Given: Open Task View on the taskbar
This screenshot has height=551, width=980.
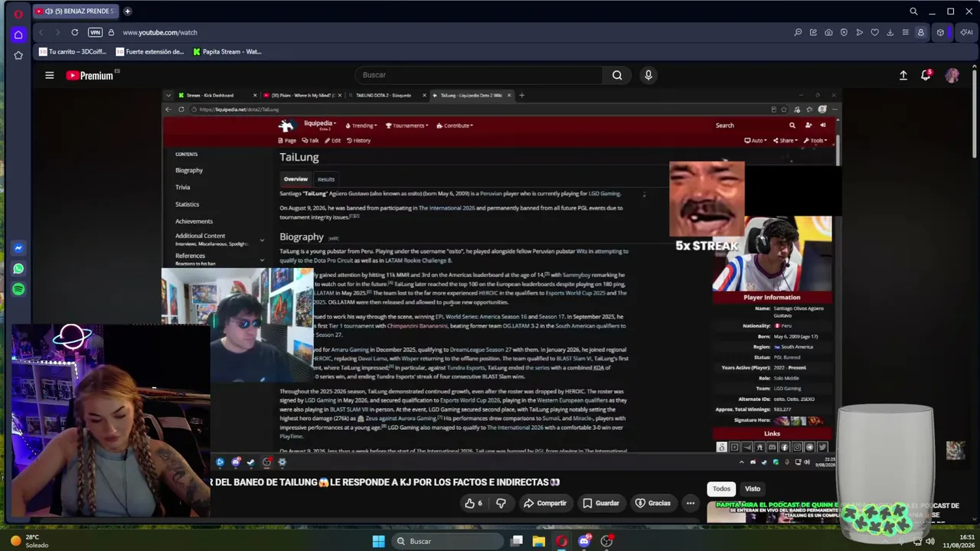Looking at the screenshot, I should tap(517, 541).
